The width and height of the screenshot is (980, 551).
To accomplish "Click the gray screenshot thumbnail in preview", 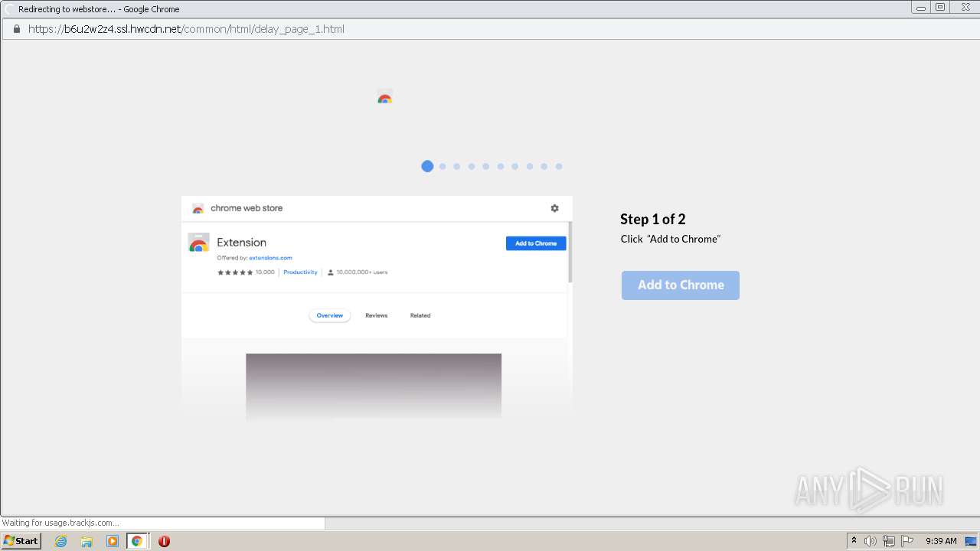I will [x=374, y=386].
